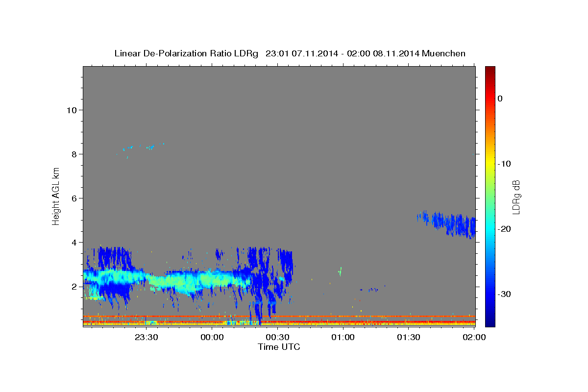Click the plot title 'Linear De-Polarization Ratio LDRg'

tap(186, 53)
